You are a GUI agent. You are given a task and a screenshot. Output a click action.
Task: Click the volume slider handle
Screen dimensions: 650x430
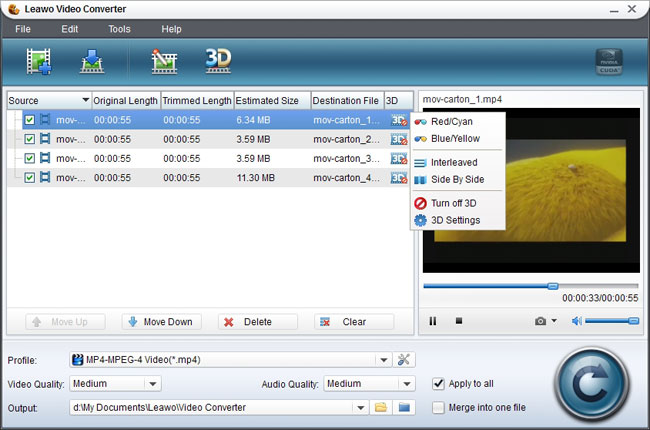[633, 321]
